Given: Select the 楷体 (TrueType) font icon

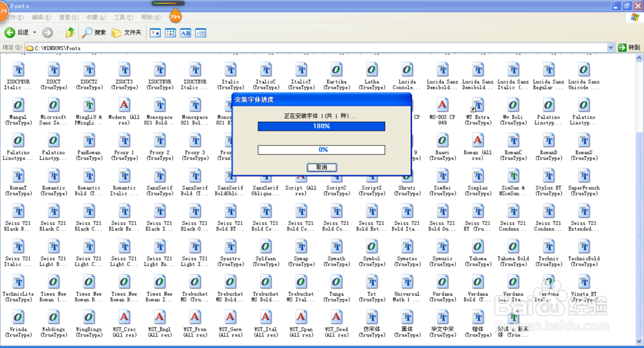Looking at the screenshot, I should pyautogui.click(x=477, y=317).
